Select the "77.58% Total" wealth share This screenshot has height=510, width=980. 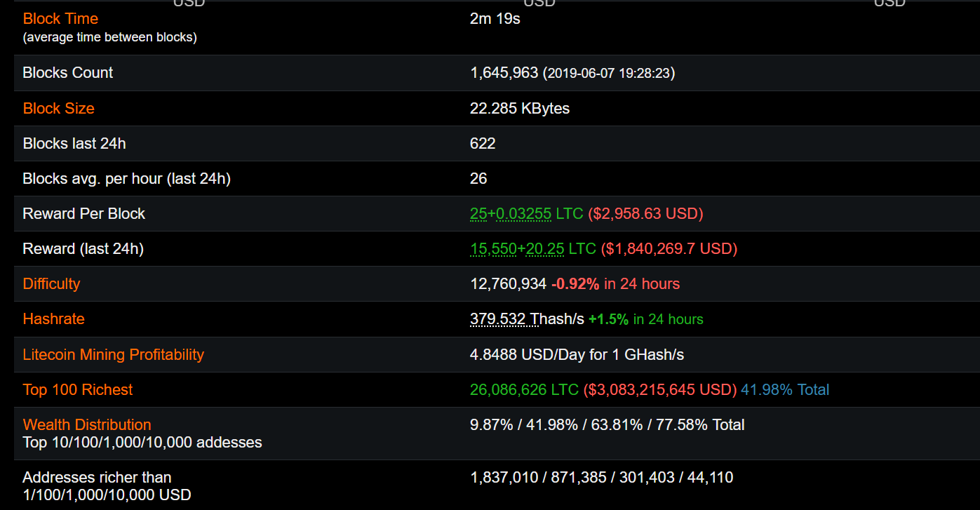700,424
